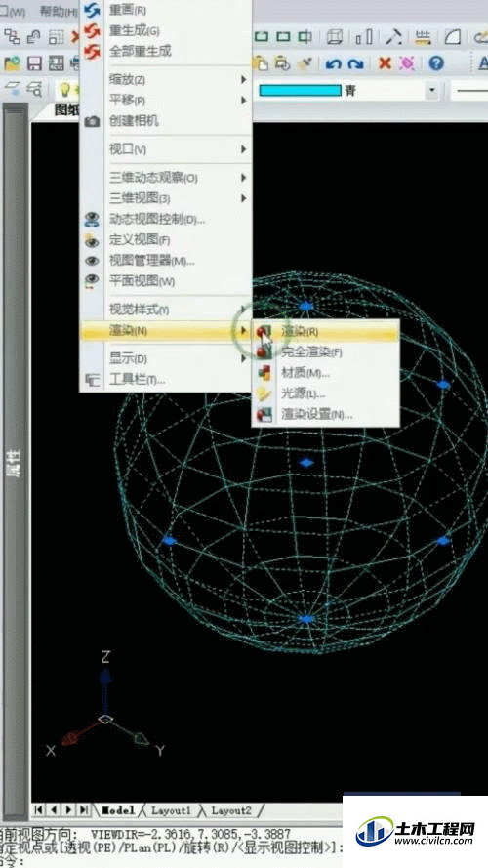Click the ruler measure icon in top toolbar
The height and width of the screenshot is (868, 488).
pyautogui.click(x=424, y=37)
